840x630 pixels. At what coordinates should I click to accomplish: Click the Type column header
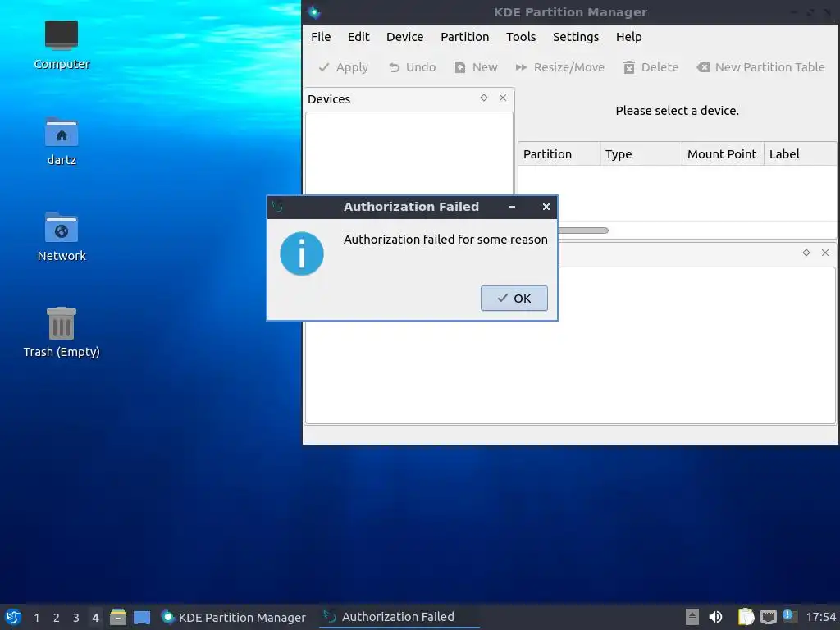point(641,154)
